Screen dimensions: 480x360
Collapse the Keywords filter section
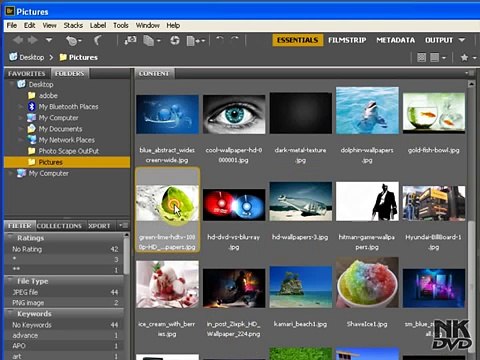pyautogui.click(x=10, y=313)
